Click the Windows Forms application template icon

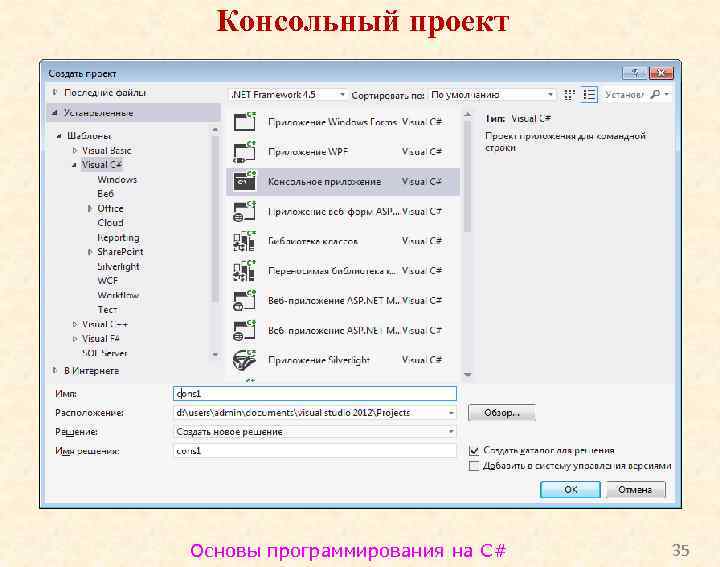[x=244, y=122]
